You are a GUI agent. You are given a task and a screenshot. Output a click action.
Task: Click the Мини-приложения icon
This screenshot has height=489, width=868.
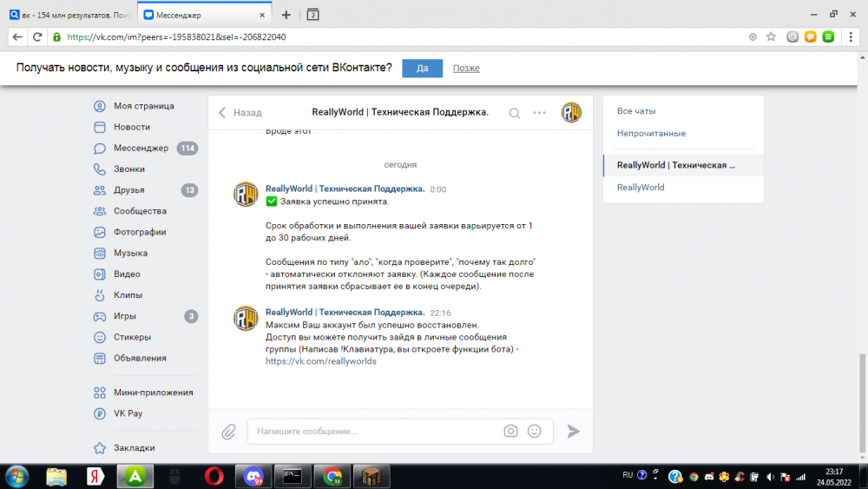point(100,393)
